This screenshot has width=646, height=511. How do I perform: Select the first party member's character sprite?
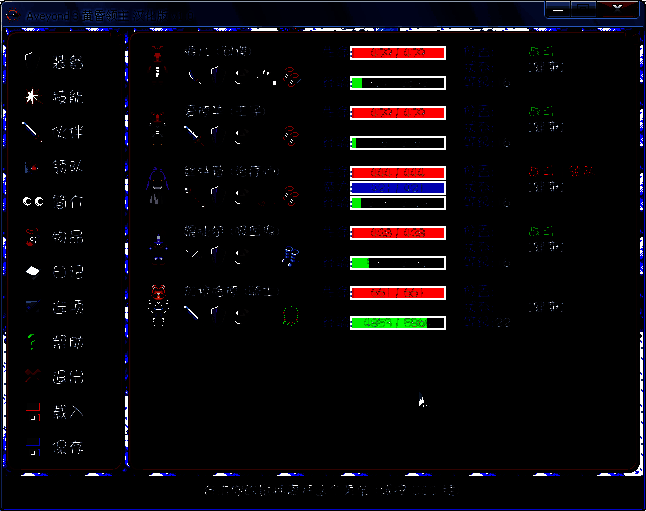(x=157, y=60)
